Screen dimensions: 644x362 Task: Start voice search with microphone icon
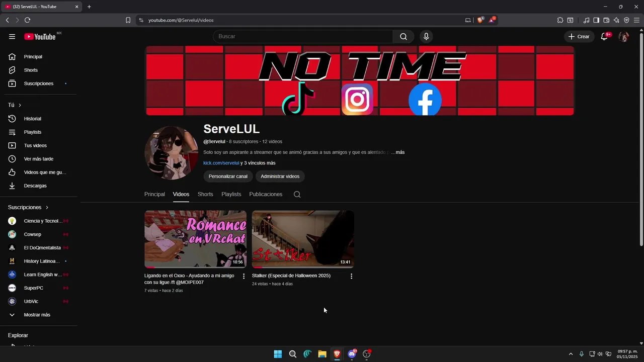426,36
